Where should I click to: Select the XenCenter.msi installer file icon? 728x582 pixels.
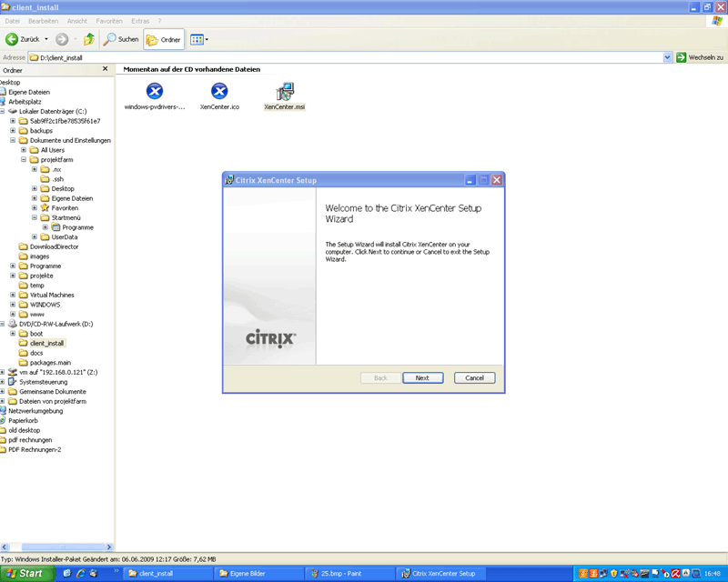[x=285, y=92]
